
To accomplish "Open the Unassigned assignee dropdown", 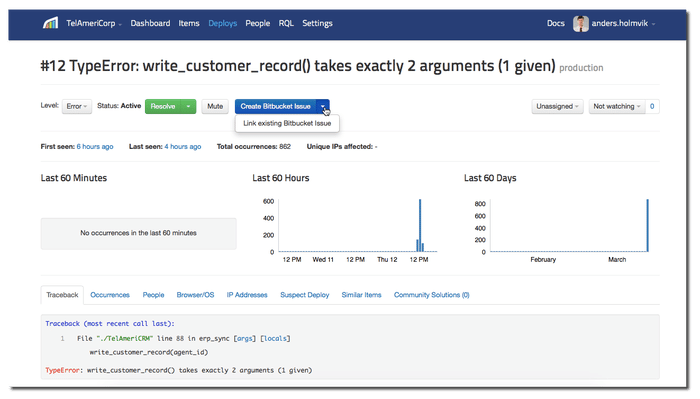I will pos(557,106).
